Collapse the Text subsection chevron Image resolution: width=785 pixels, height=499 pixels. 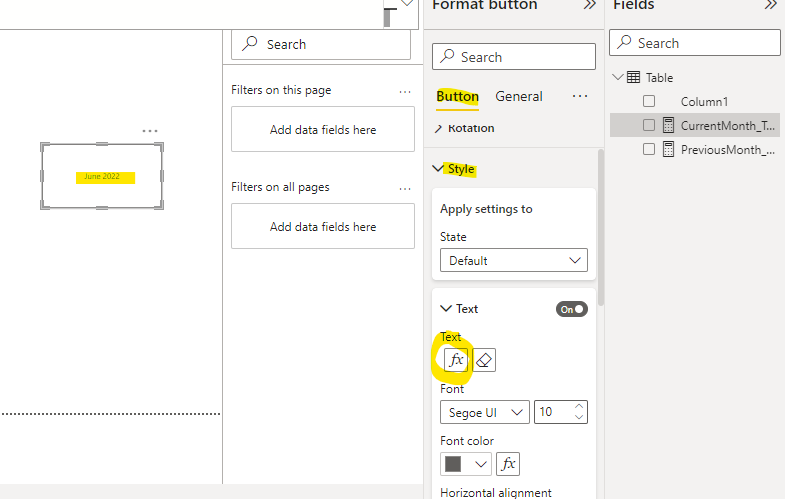tap(446, 308)
